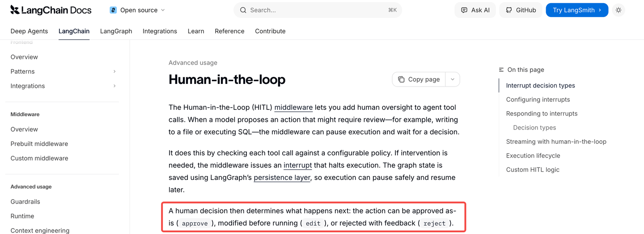This screenshot has height=234, width=644.
Task: Open Prebuilt middleware in sidebar
Action: click(39, 144)
